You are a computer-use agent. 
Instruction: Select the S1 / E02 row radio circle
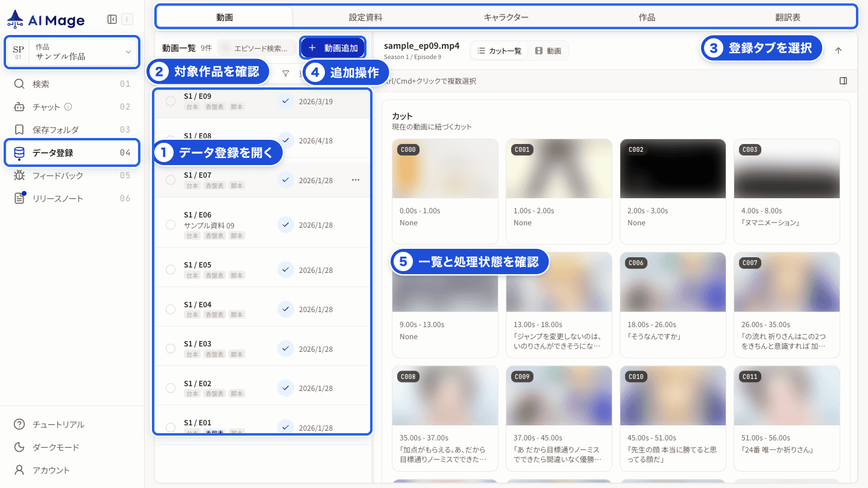tap(171, 388)
